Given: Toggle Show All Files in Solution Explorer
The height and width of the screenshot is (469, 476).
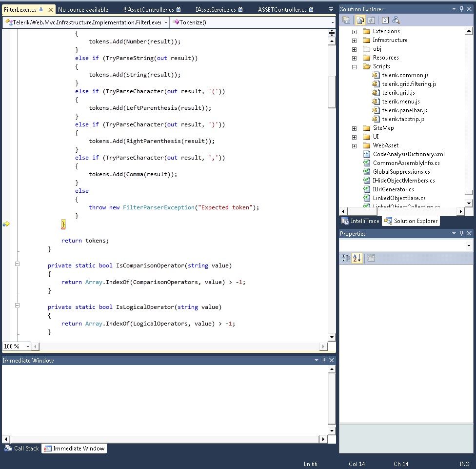Looking at the screenshot, I should [x=360, y=20].
